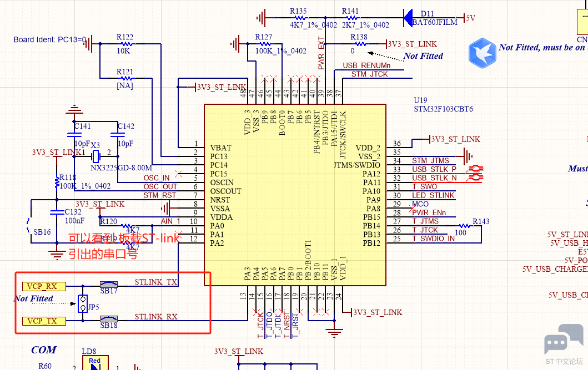Viewport: 588px width, 370px height.
Task: Select the USB_STLK_P net label
Action: (434, 169)
